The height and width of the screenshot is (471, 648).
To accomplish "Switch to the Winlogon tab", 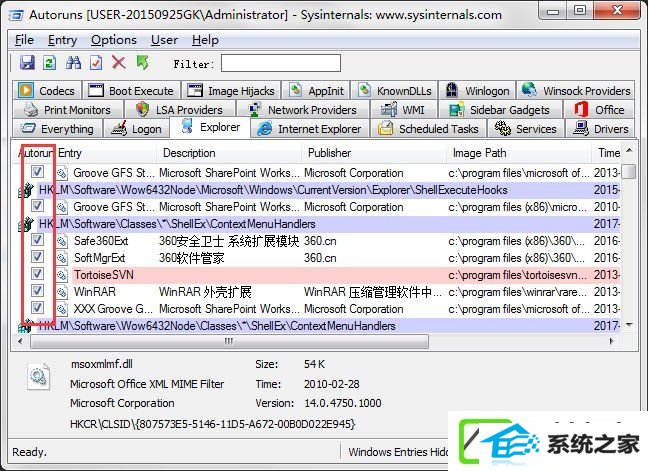I will point(477,90).
